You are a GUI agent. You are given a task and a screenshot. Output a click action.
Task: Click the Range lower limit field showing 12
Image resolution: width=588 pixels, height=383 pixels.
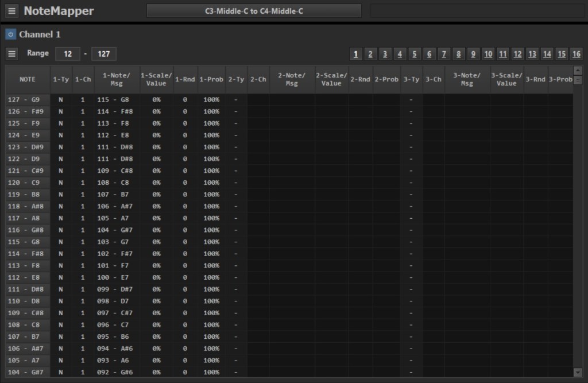(68, 54)
